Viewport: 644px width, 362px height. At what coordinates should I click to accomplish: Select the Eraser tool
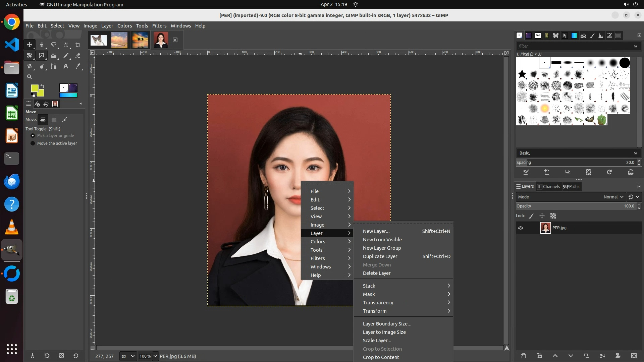[x=78, y=56]
